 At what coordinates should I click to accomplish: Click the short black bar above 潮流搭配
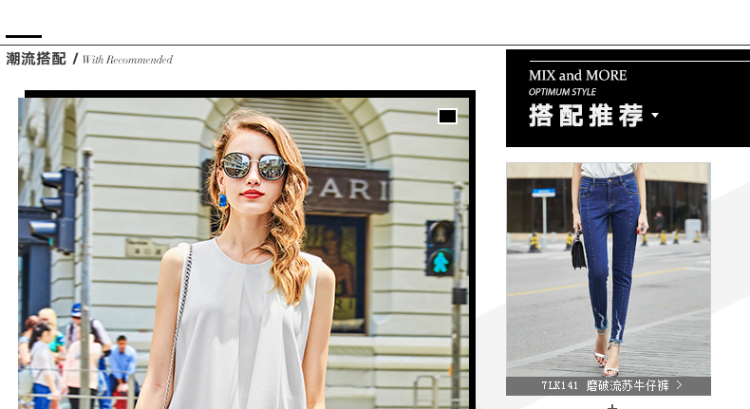click(x=23, y=37)
